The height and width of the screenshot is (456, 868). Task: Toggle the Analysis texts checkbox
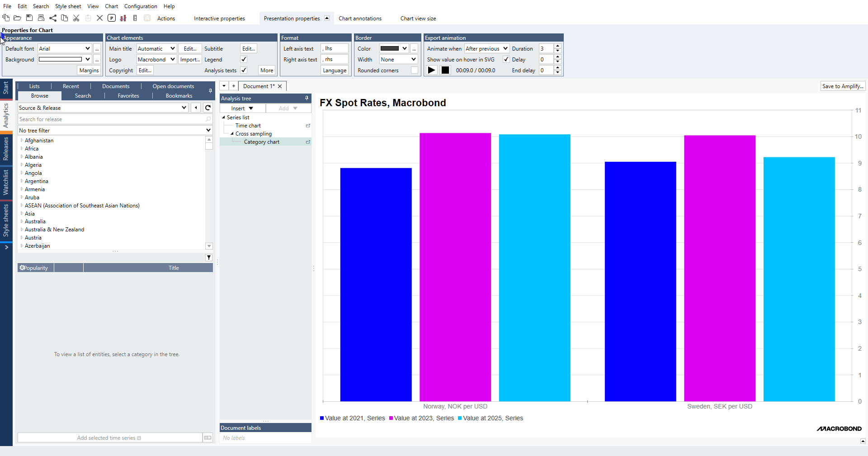(244, 70)
